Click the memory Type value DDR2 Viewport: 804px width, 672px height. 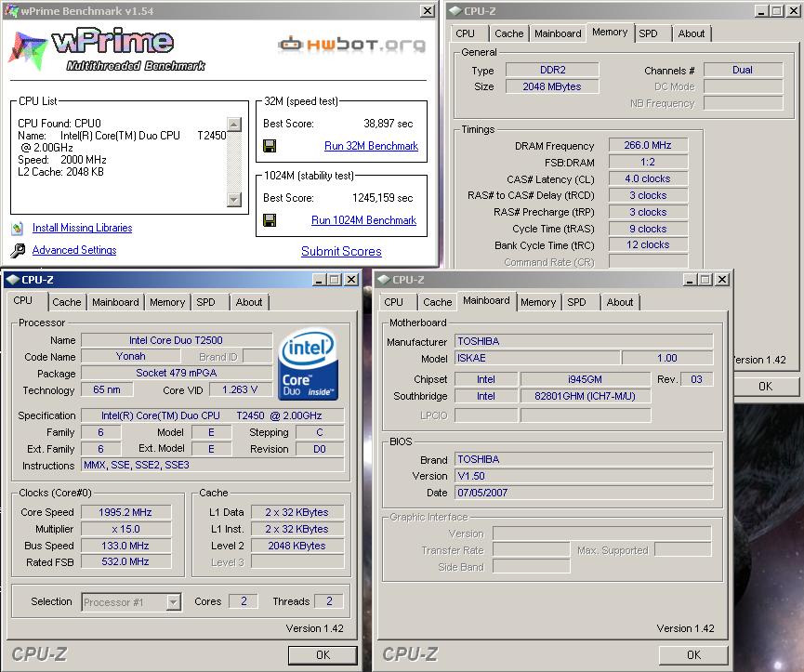click(x=552, y=70)
